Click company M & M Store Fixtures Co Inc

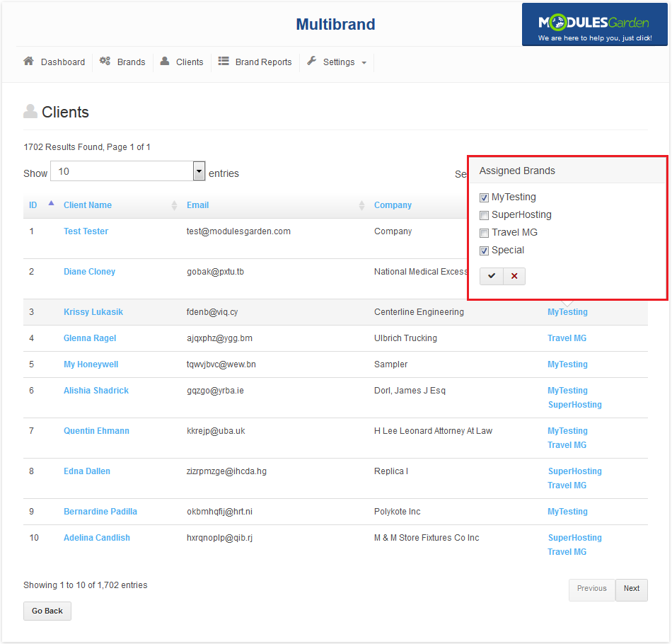point(427,538)
